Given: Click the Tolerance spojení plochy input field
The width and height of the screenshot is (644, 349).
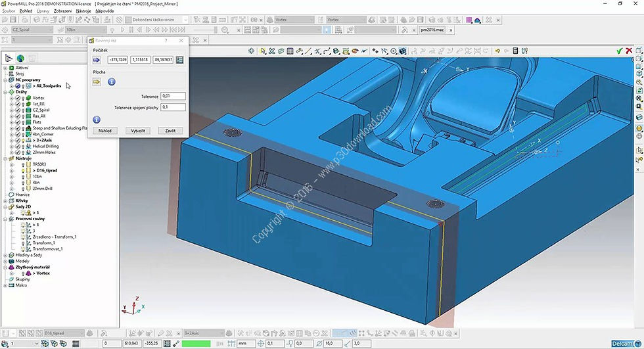Looking at the screenshot, I should click(173, 107).
